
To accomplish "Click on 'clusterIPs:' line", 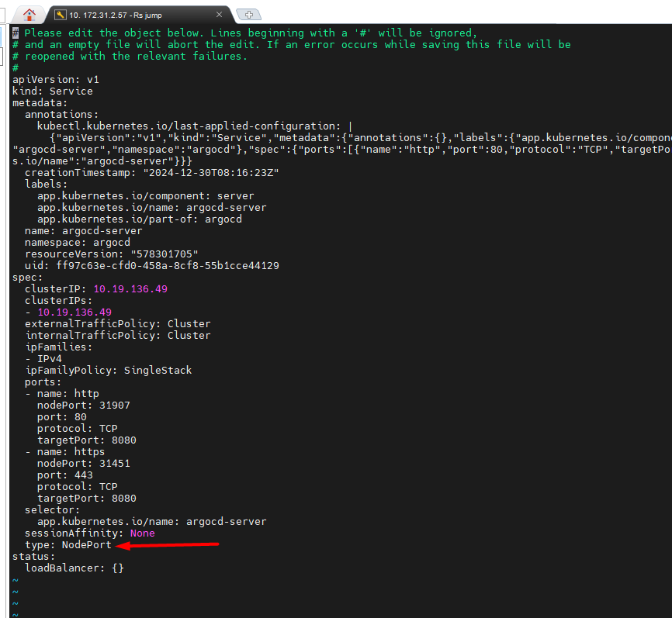I will click(x=58, y=301).
